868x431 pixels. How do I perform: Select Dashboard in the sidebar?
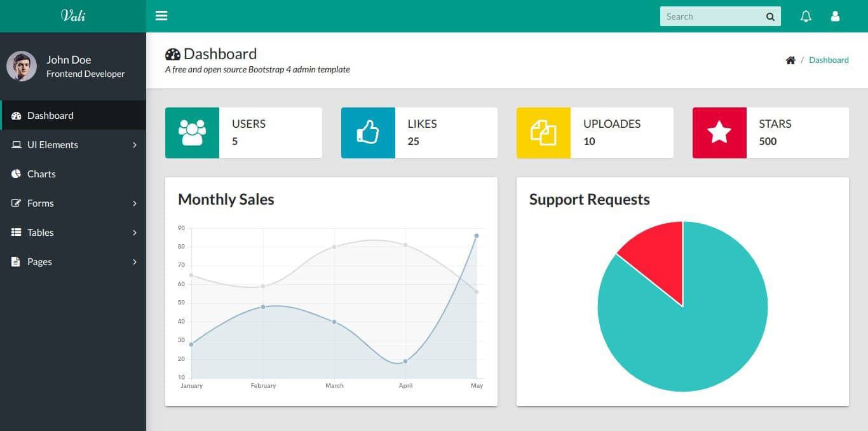[50, 116]
